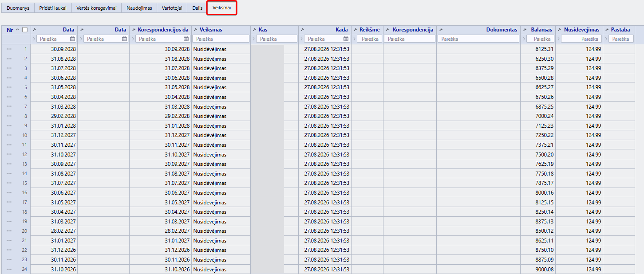
Task: Open the three-dot menu for row 16
Action: click(9, 193)
